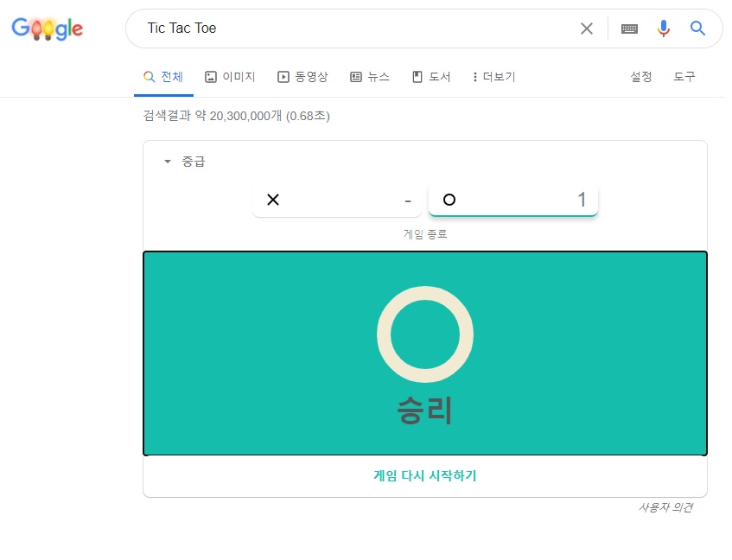Viewport: 732px width, 560px height.
Task: Click the blue search magnifier icon
Action: pyautogui.click(x=697, y=29)
